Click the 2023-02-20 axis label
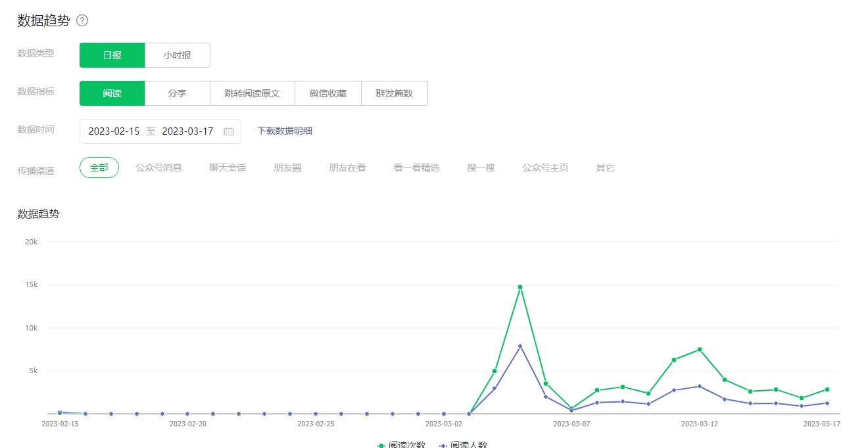Screen dimensions: 868x448 click(188, 424)
